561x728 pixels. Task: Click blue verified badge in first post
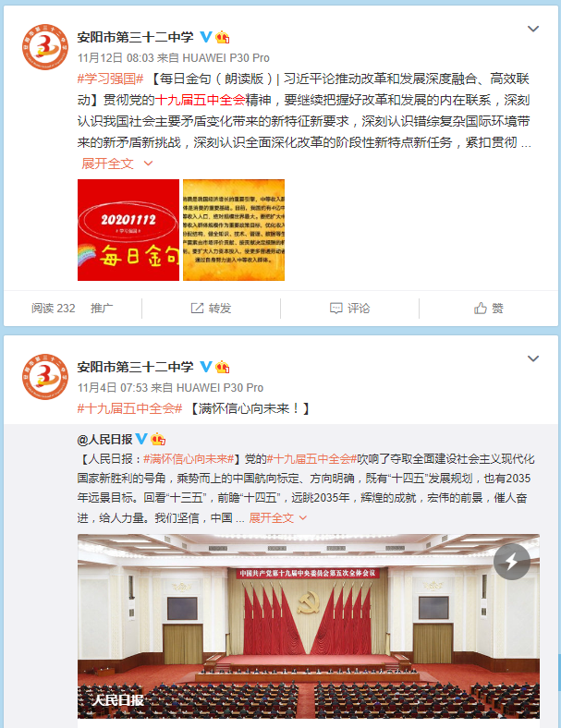tap(206, 37)
